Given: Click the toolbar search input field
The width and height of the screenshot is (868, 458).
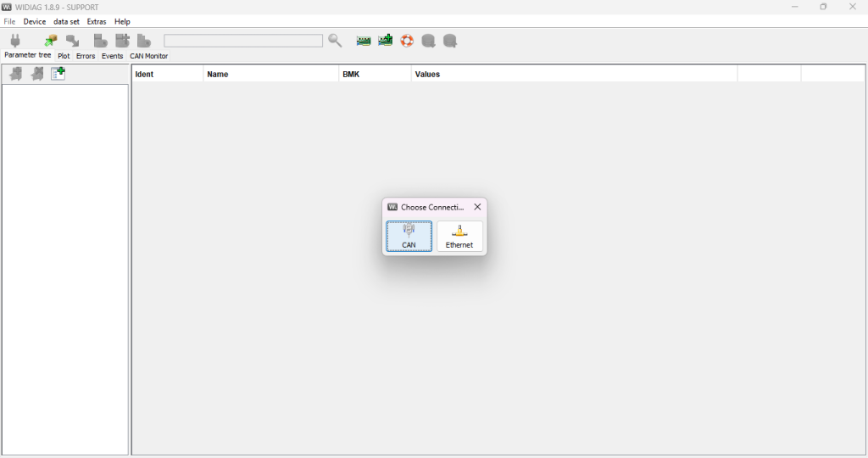Looking at the screenshot, I should point(243,41).
